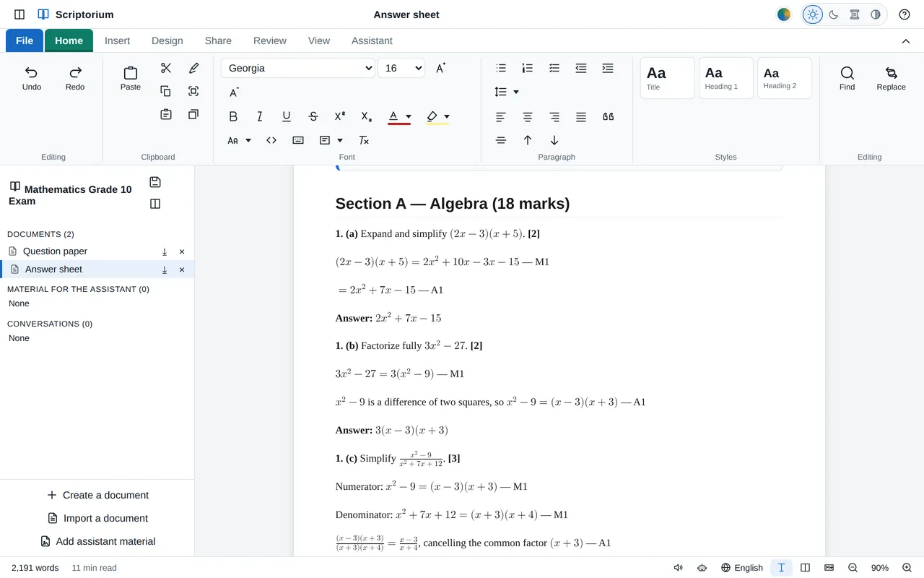Image resolution: width=924 pixels, height=578 pixels.
Task: Click the Cut scissors icon
Action: 166,68
